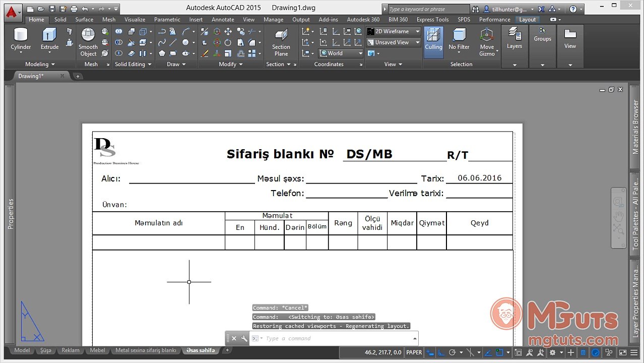
Task: Click the Customization menu icon in status bar
Action: point(634,352)
